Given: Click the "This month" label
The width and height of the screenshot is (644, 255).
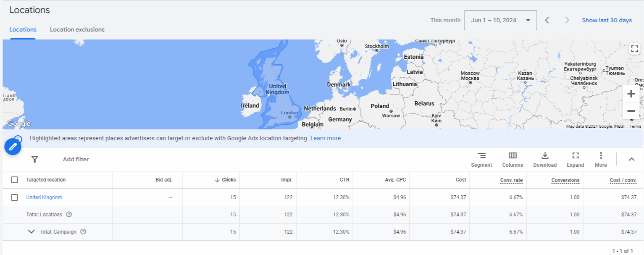Looking at the screenshot, I should pyautogui.click(x=445, y=20).
